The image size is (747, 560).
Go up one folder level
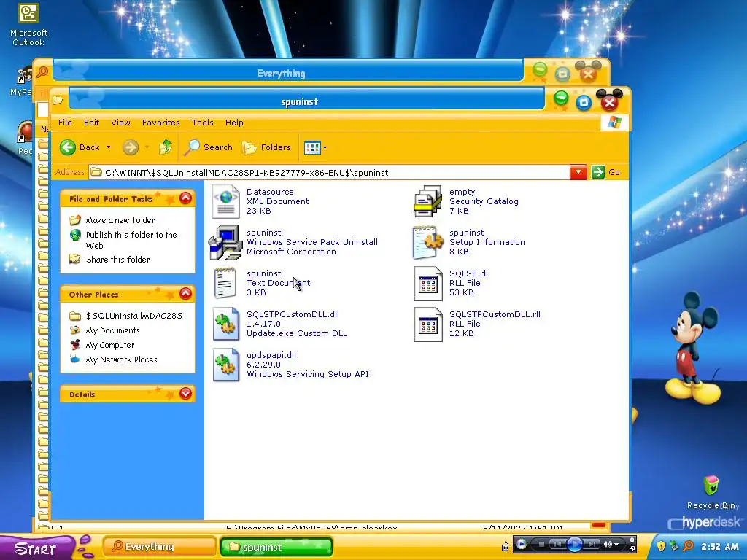(166, 147)
